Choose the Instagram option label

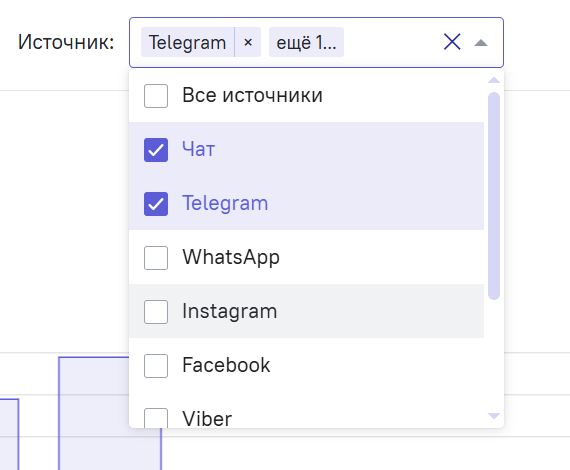230,311
